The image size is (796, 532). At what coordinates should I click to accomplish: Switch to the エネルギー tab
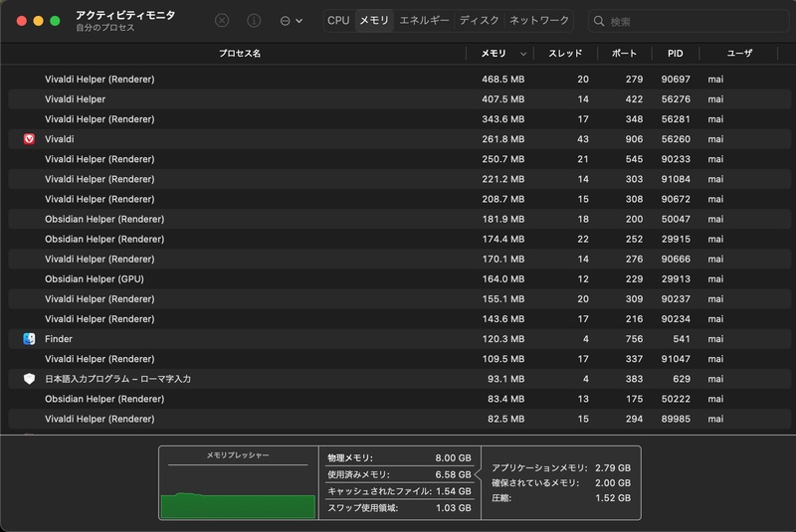click(x=425, y=21)
